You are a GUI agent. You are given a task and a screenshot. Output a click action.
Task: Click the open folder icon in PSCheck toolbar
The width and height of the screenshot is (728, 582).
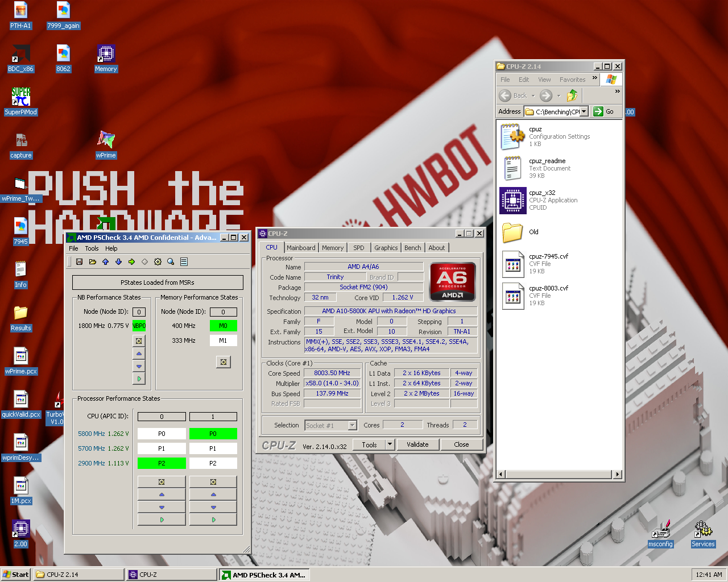(x=92, y=262)
